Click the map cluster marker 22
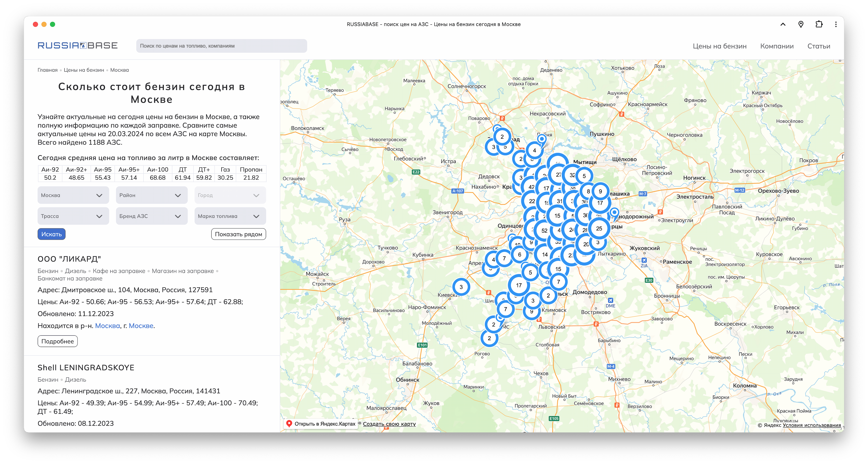This screenshot has width=868, height=464. (532, 201)
